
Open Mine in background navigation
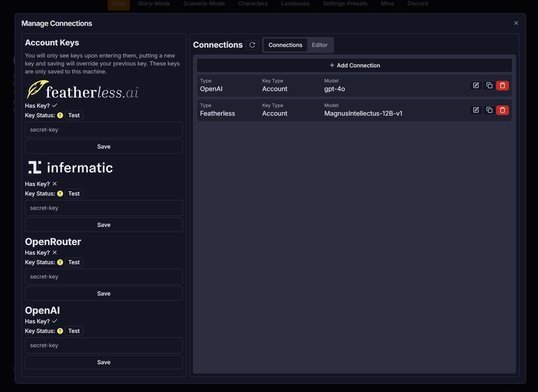click(x=387, y=4)
